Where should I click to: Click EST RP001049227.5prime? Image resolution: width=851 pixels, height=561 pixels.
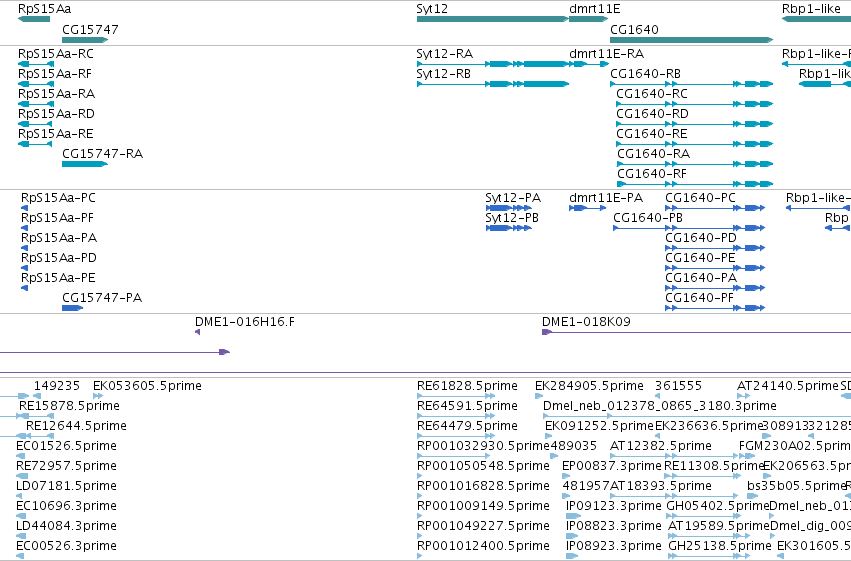point(420,536)
